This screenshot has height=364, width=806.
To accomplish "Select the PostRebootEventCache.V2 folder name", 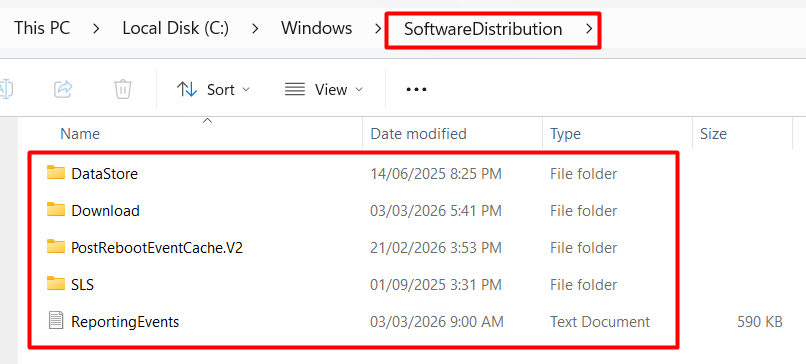I will tap(157, 248).
